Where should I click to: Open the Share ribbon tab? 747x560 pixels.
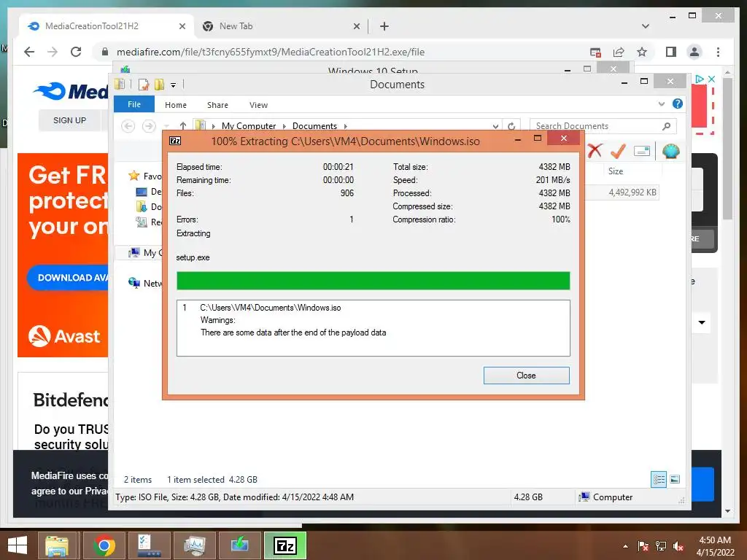tap(217, 105)
